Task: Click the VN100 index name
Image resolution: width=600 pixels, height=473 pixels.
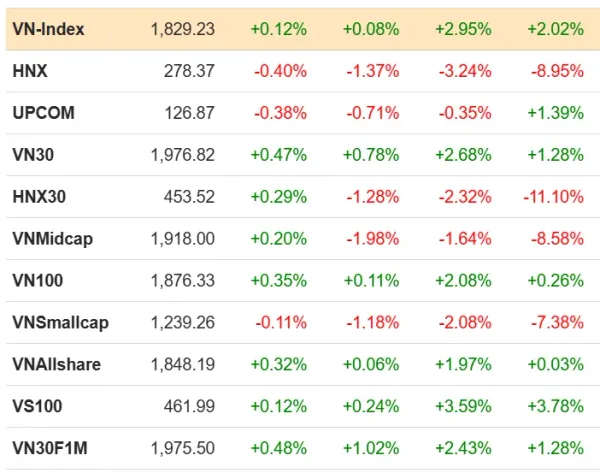Action: click(x=38, y=281)
